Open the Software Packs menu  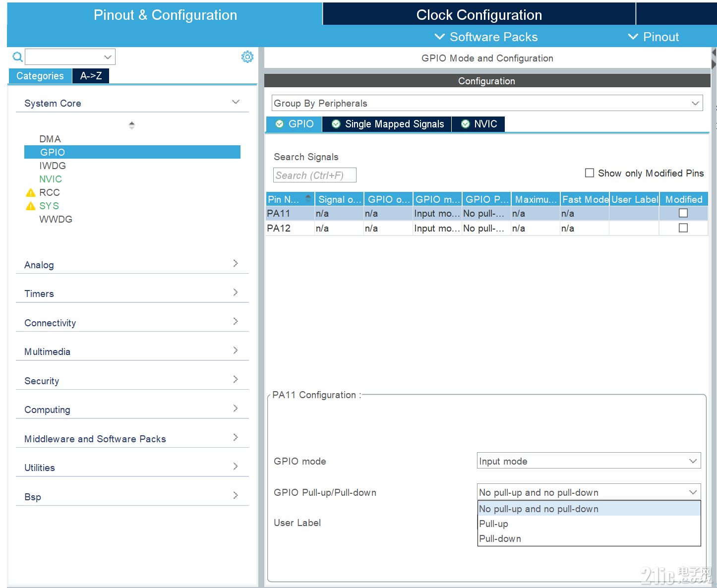pyautogui.click(x=486, y=37)
